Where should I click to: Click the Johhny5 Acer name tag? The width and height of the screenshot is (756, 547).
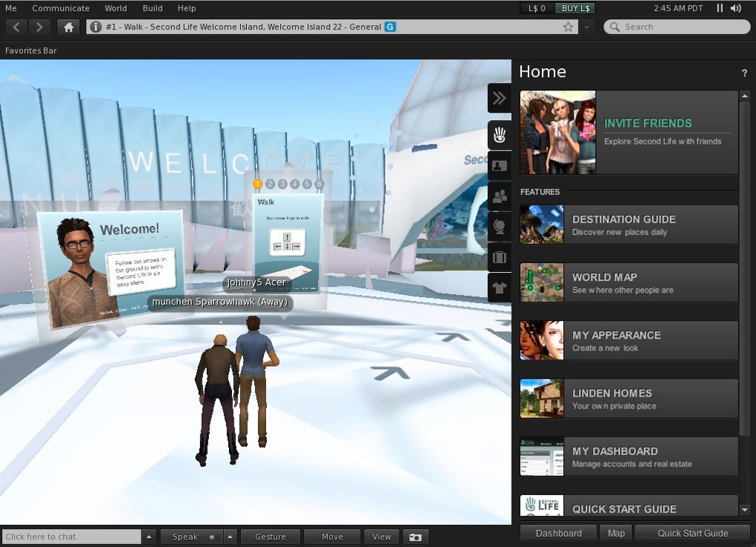point(256,282)
